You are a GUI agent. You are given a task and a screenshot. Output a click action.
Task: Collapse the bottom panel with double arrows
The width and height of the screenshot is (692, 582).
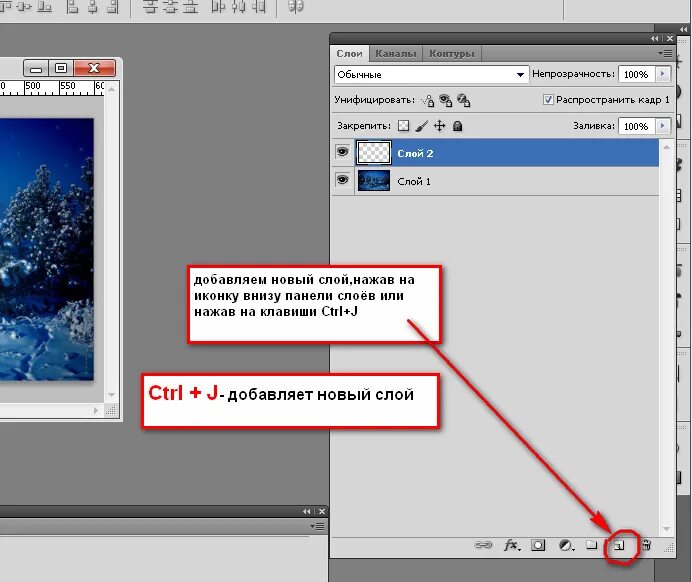pos(307,511)
